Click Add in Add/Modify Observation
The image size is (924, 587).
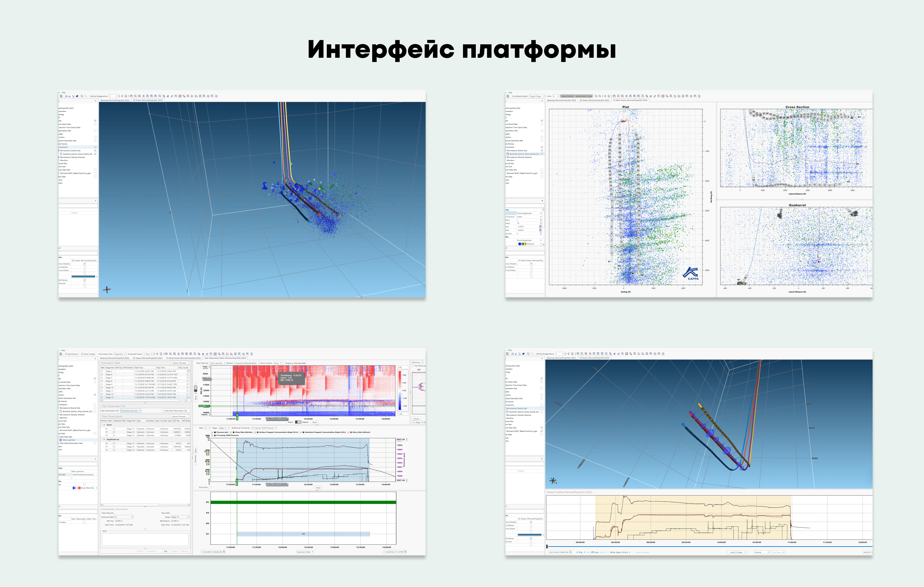tap(165, 551)
